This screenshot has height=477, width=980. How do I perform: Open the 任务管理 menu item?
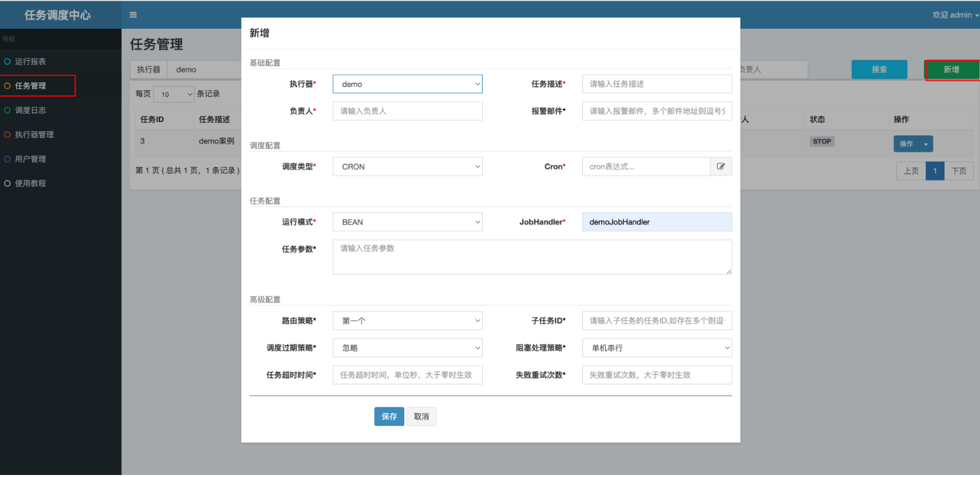(x=31, y=86)
